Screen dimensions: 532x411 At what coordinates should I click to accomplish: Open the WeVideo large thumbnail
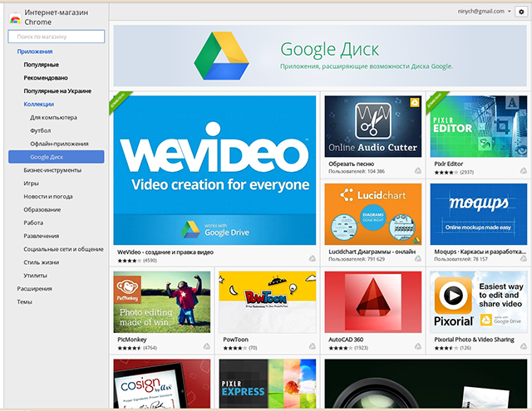214,170
